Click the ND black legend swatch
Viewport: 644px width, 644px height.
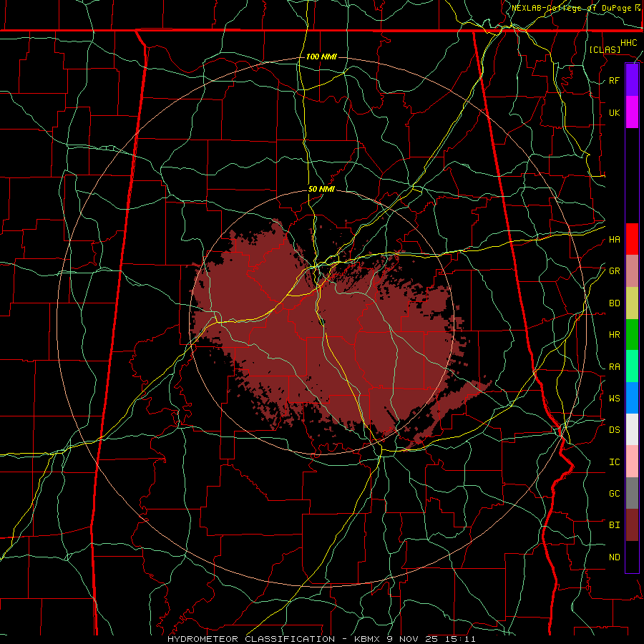click(x=632, y=557)
